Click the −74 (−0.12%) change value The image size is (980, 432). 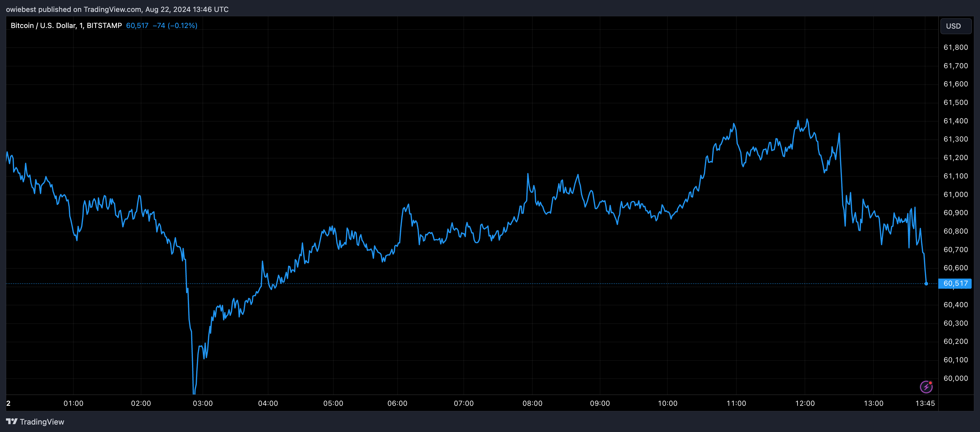pyautogui.click(x=175, y=25)
